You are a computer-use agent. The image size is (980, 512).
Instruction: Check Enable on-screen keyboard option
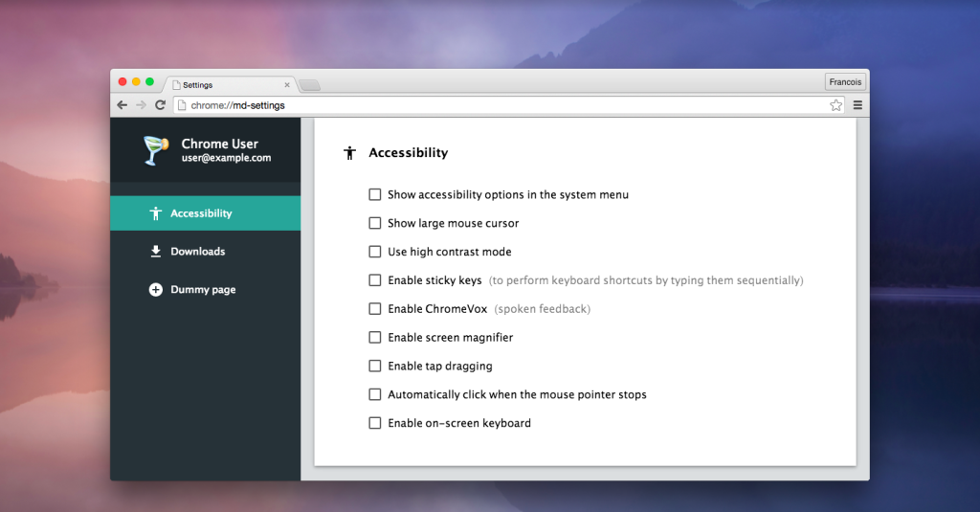(x=375, y=423)
